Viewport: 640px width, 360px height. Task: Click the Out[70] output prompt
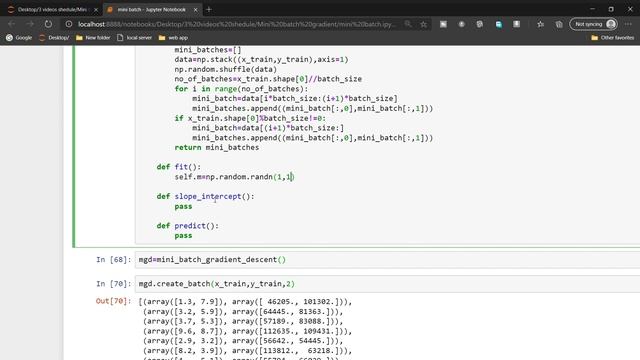(113, 301)
